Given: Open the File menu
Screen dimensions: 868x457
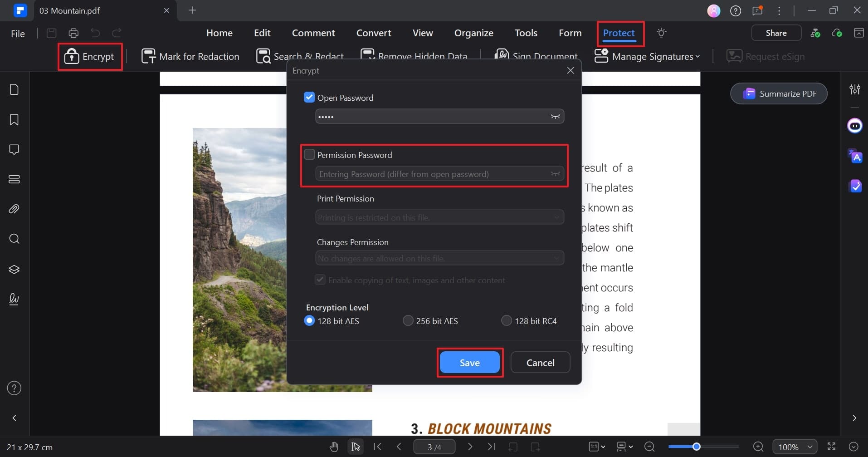Looking at the screenshot, I should 18,34.
